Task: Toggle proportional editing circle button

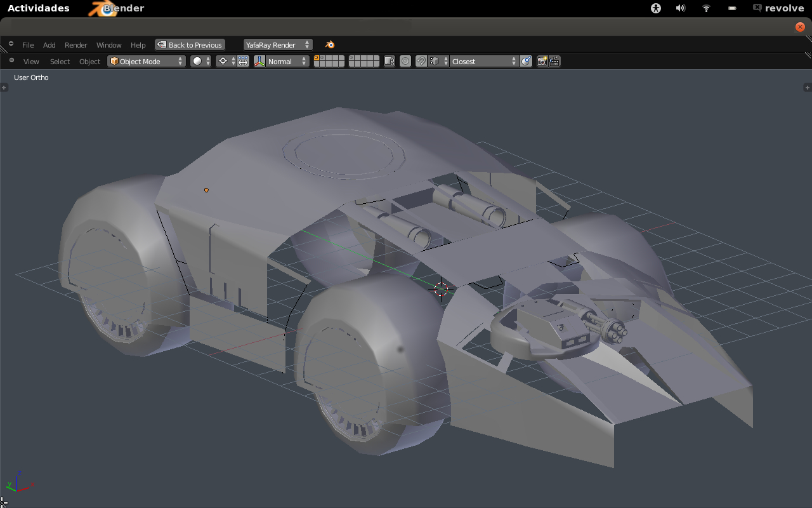Action: click(x=405, y=61)
